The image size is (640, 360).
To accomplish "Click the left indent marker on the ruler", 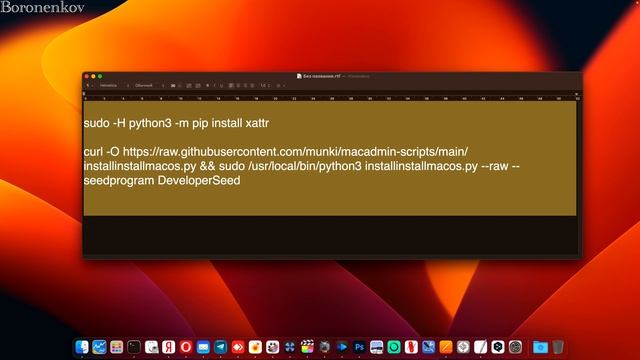I will click(x=84, y=94).
